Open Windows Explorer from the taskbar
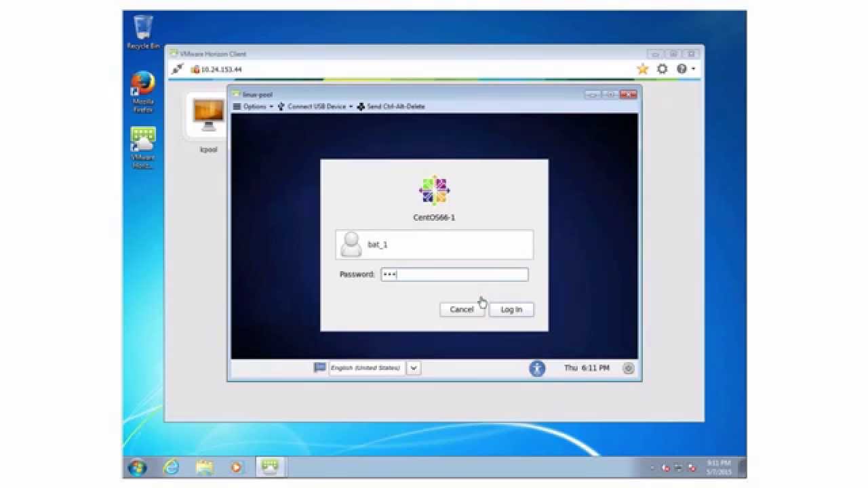The height and width of the screenshot is (488, 868). pyautogui.click(x=204, y=467)
